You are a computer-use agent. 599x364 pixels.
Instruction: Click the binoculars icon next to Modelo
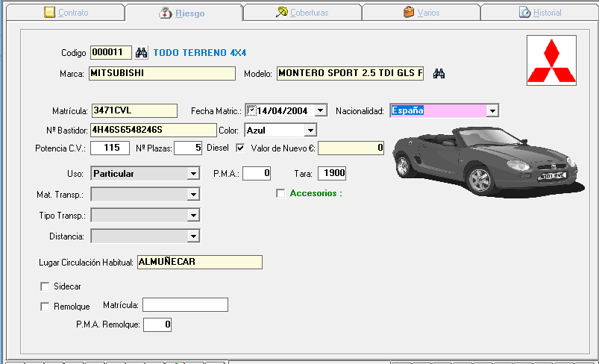click(x=439, y=73)
